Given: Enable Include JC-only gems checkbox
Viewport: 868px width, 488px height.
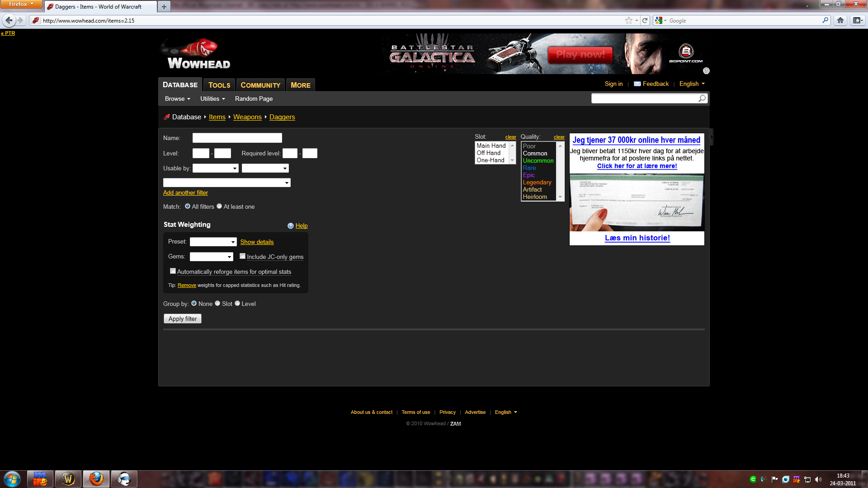Looking at the screenshot, I should (242, 256).
